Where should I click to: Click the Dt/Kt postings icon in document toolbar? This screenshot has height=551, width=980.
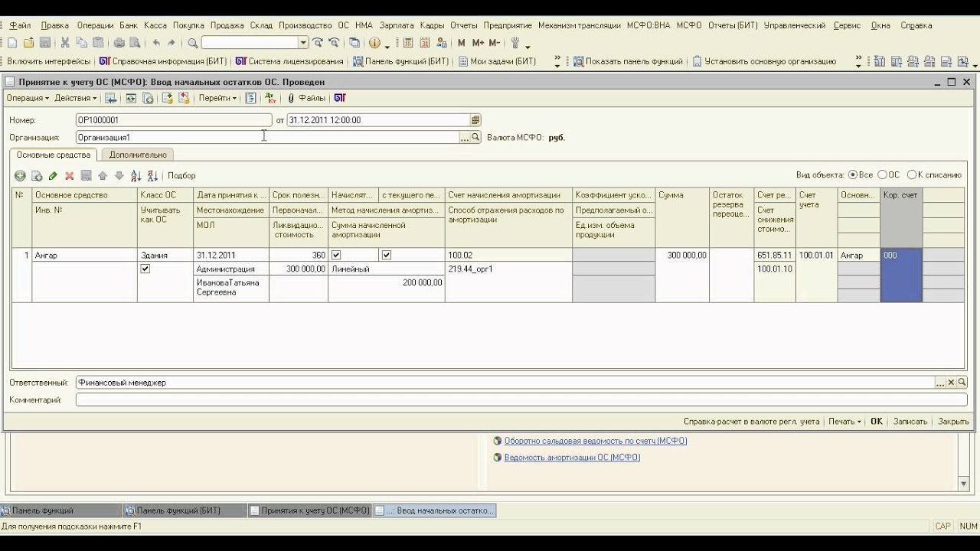(x=269, y=98)
